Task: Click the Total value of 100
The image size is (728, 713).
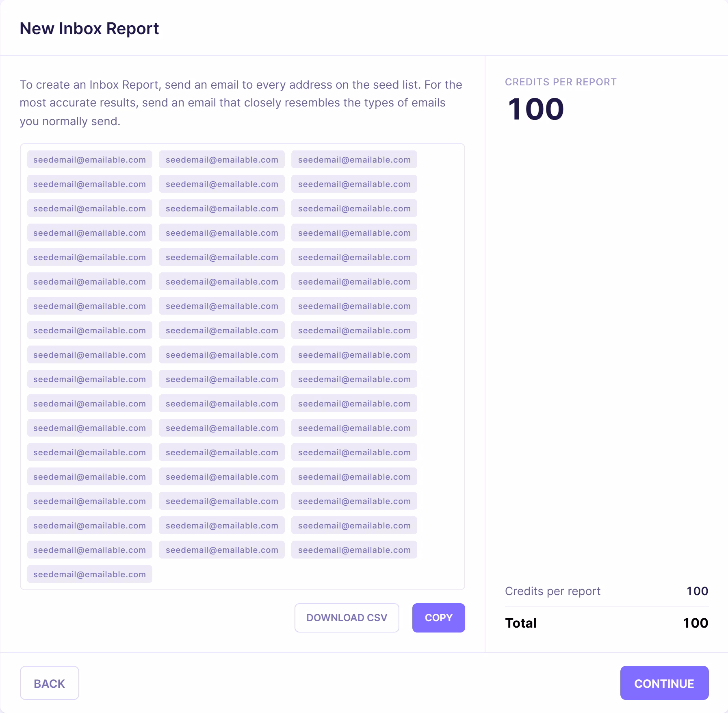Action: tap(695, 623)
